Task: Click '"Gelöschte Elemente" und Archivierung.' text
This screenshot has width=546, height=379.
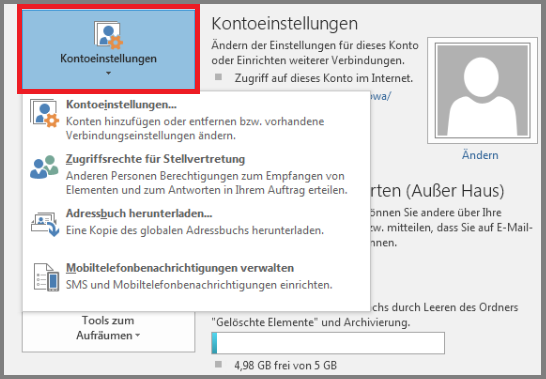Action: coord(311,322)
